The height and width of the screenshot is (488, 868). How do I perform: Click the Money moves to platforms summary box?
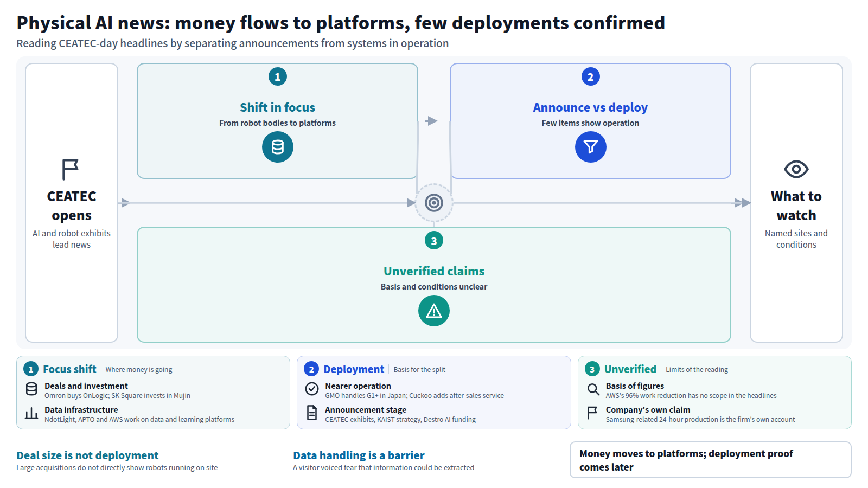point(710,460)
